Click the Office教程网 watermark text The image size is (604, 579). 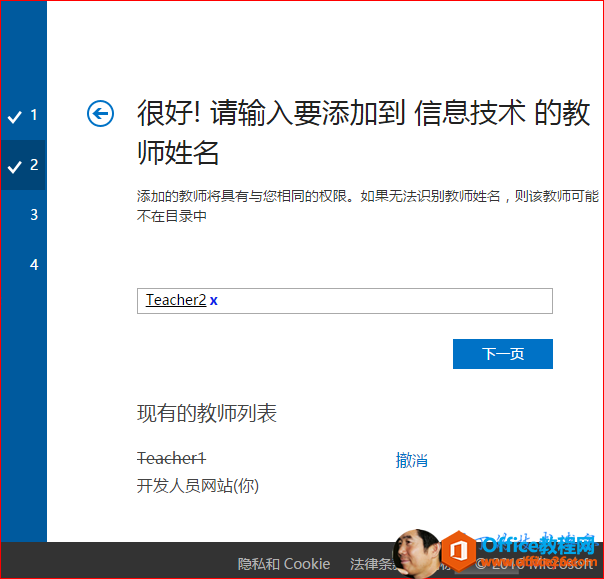[x=537, y=546]
